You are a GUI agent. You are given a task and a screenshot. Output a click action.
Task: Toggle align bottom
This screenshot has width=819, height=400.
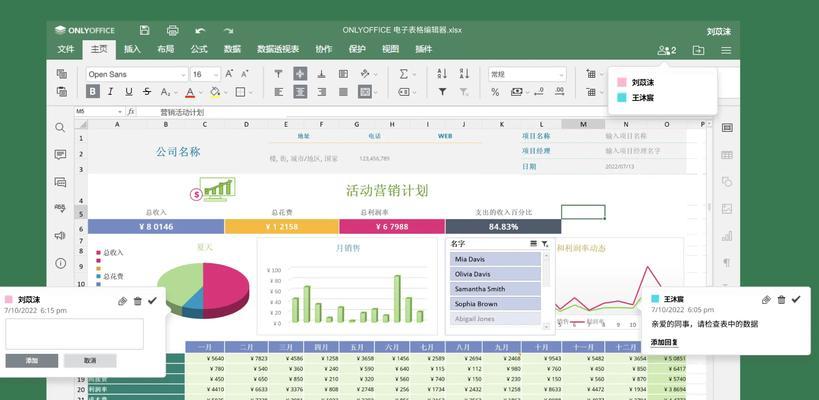tap(322, 74)
